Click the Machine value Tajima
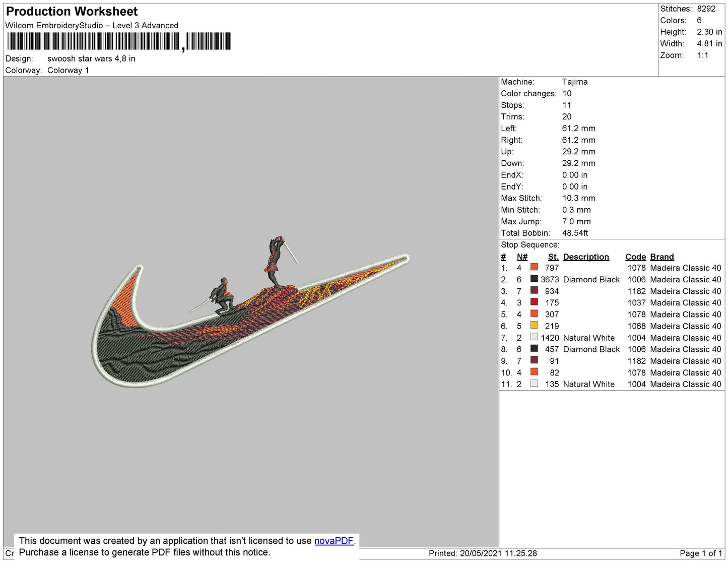 (x=575, y=82)
